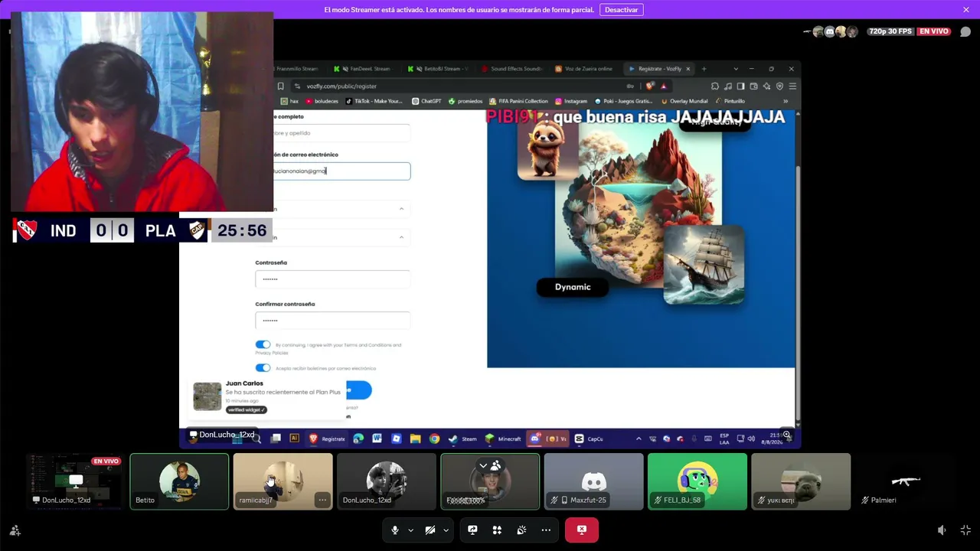This screenshot has height=551, width=980.
Task: Select FELI_BJ_58 participant tile
Action: click(697, 481)
